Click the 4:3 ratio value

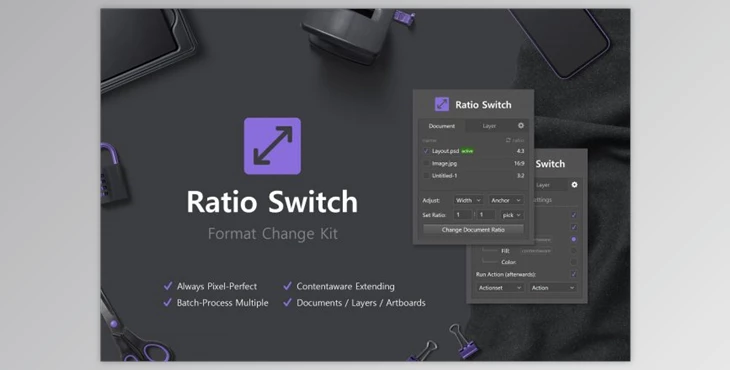520,151
